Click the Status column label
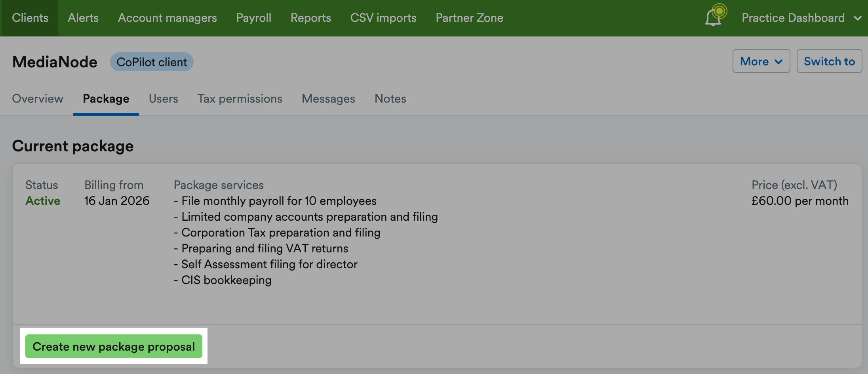Screen dimensions: 868x374 pos(42,185)
